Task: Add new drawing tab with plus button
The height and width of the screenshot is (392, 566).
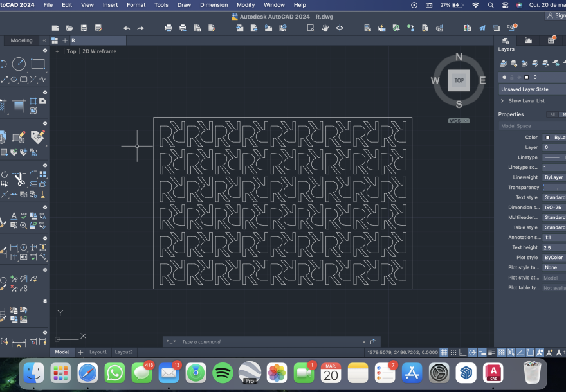Action: 65,40
